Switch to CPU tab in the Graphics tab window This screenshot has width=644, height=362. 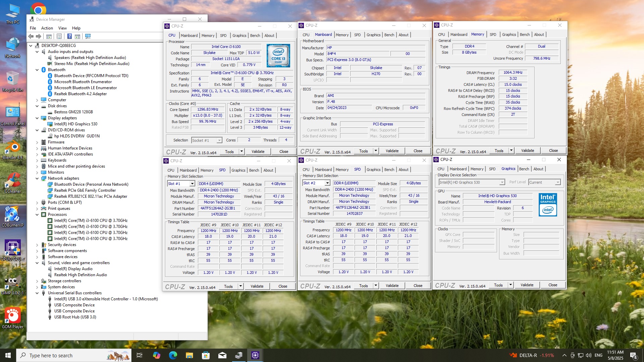coord(441,169)
